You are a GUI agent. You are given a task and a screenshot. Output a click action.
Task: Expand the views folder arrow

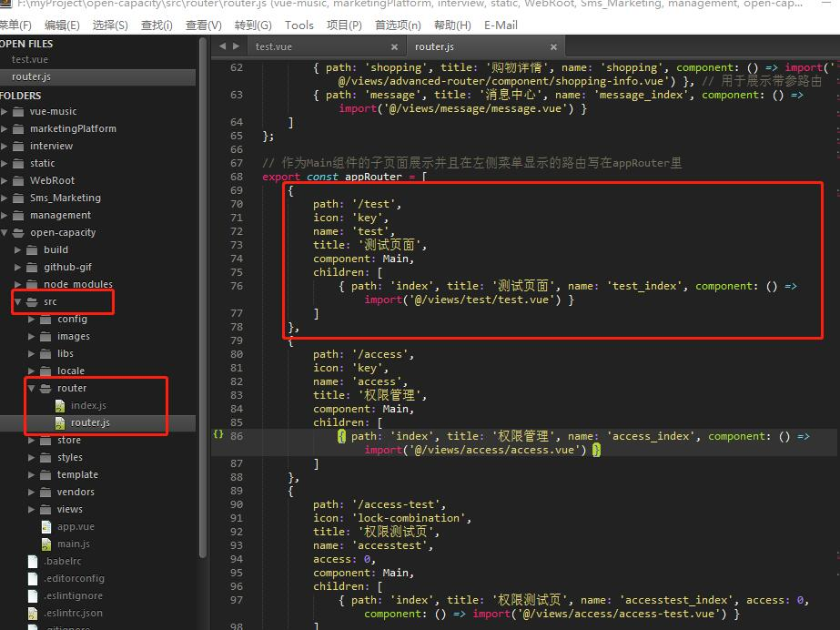tap(31, 509)
